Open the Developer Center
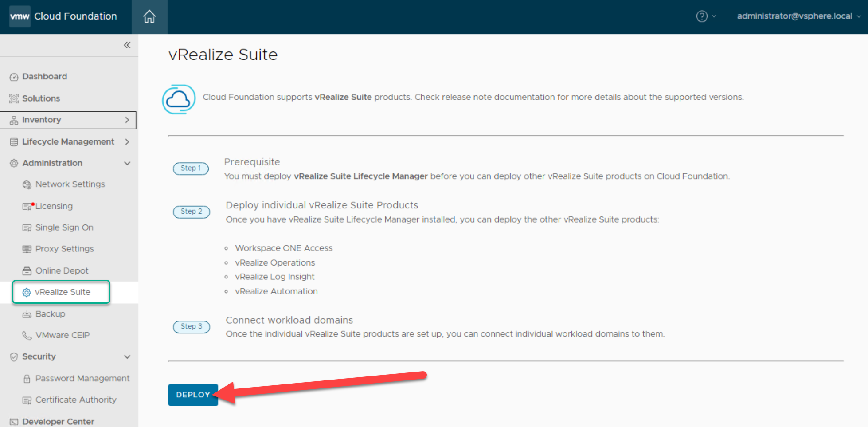The height and width of the screenshot is (427, 868). [58, 422]
